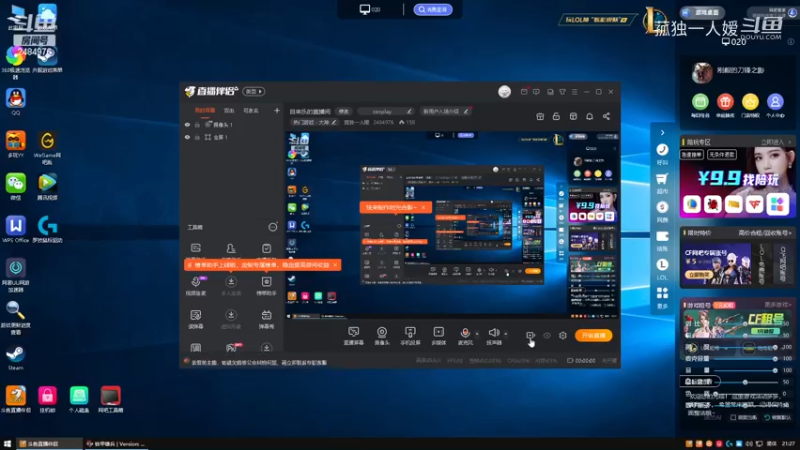800x450 pixels.
Task: Open the store icon between padlock and bell
Action: click(x=573, y=116)
